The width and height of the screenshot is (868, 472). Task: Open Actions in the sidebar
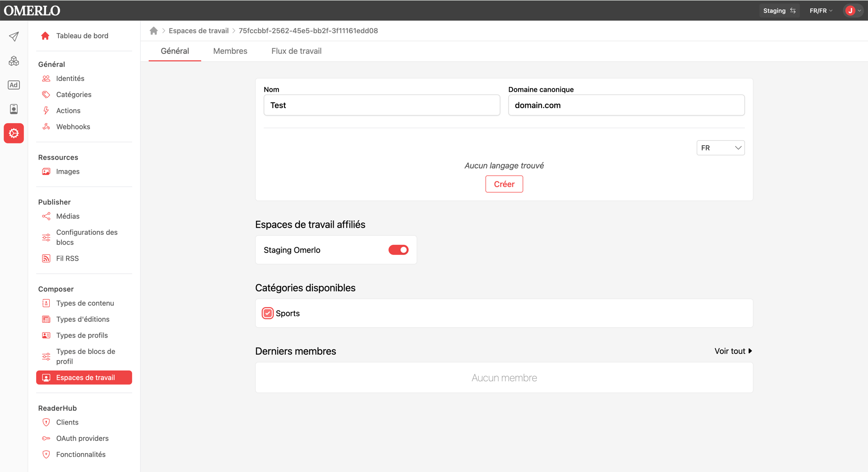tap(68, 111)
